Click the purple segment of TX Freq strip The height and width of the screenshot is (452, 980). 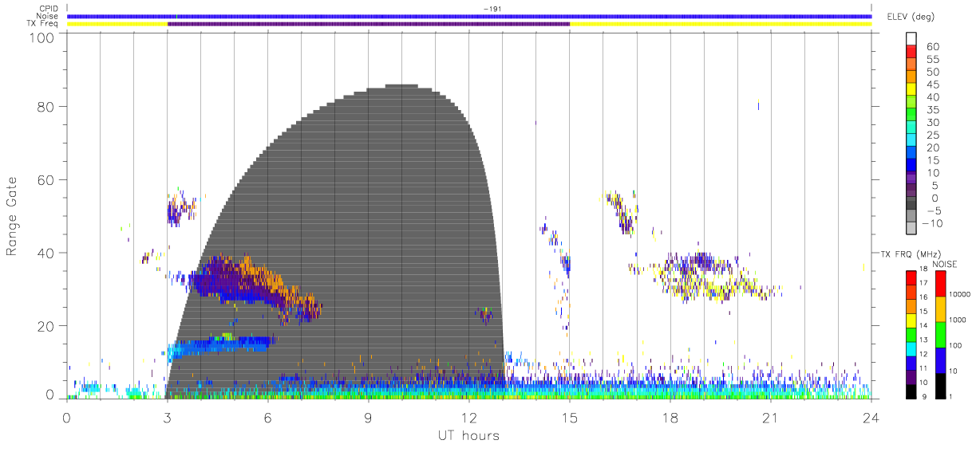pos(369,24)
